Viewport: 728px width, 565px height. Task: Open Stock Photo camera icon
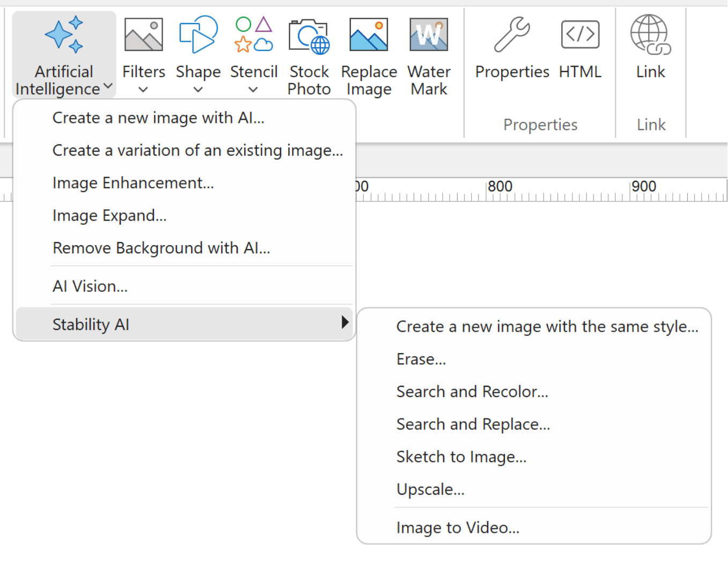click(309, 36)
